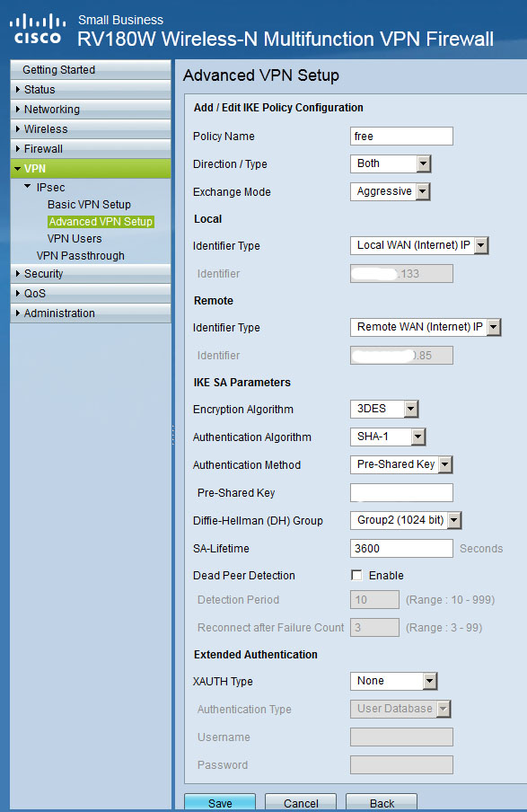This screenshot has height=812, width=527.
Task: Collapse the VPN menu section
Action: (90, 168)
